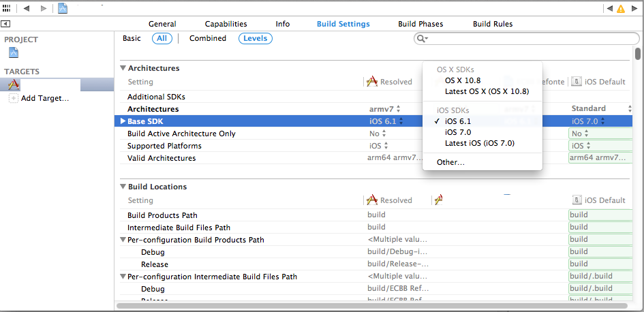This screenshot has width=644, height=312.
Task: Open the Info tab
Action: click(283, 24)
